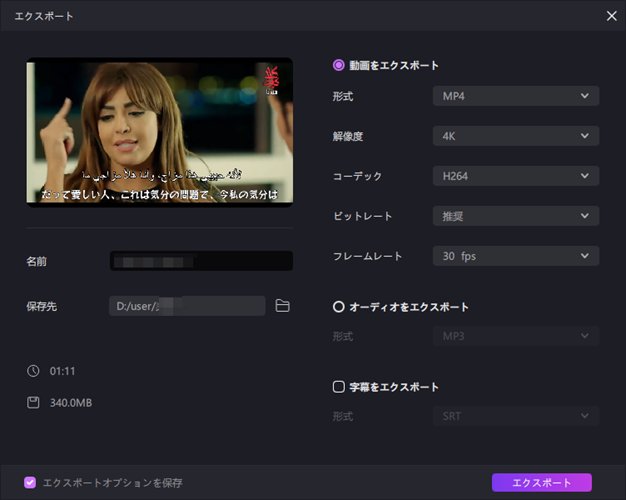Open the ビットレート 推奨 dropdown
The image size is (626, 500).
point(516,216)
